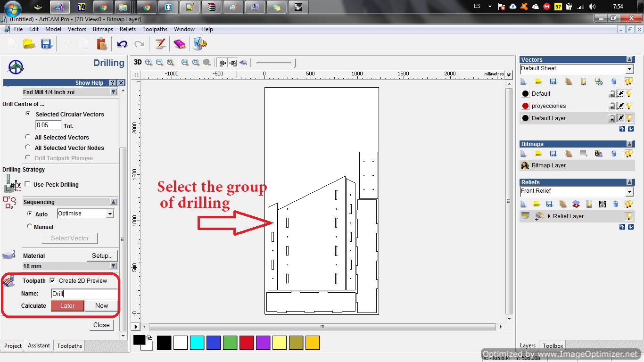This screenshot has width=644, height=362.
Task: Save relief layer in Reliefs panel
Action: (x=550, y=204)
